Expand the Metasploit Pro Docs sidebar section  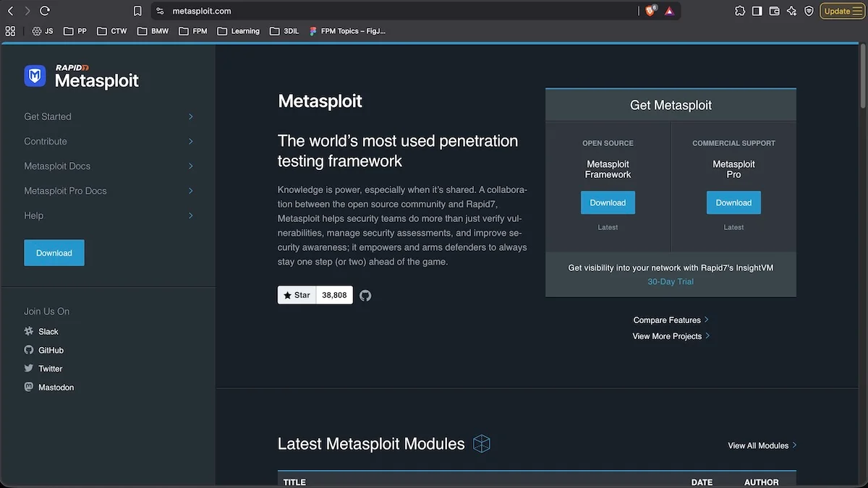click(109, 191)
